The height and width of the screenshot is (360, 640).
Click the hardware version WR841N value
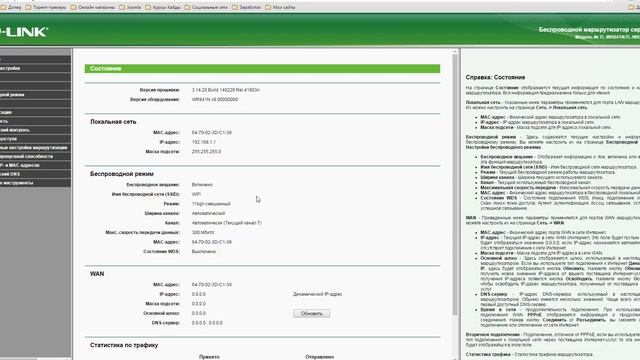click(215, 99)
